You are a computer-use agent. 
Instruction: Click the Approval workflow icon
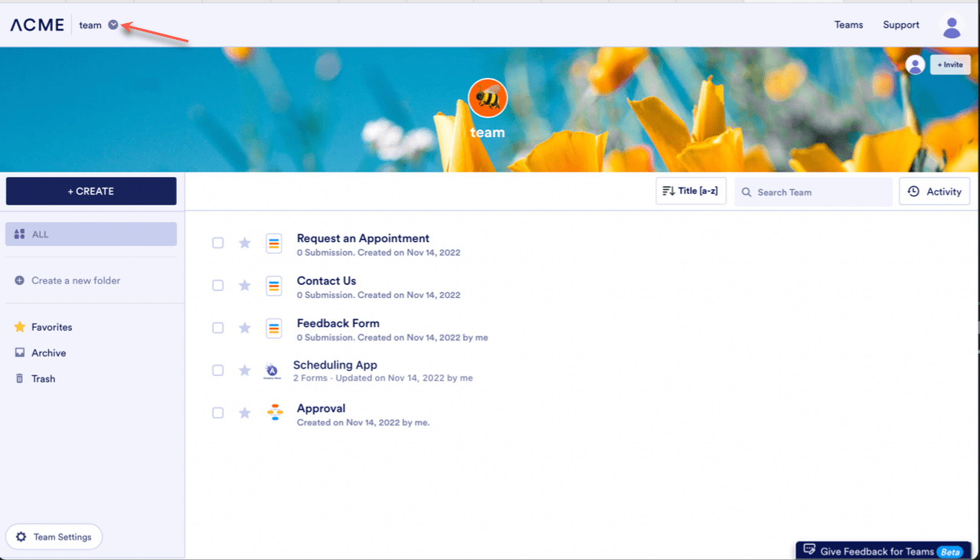(x=275, y=413)
